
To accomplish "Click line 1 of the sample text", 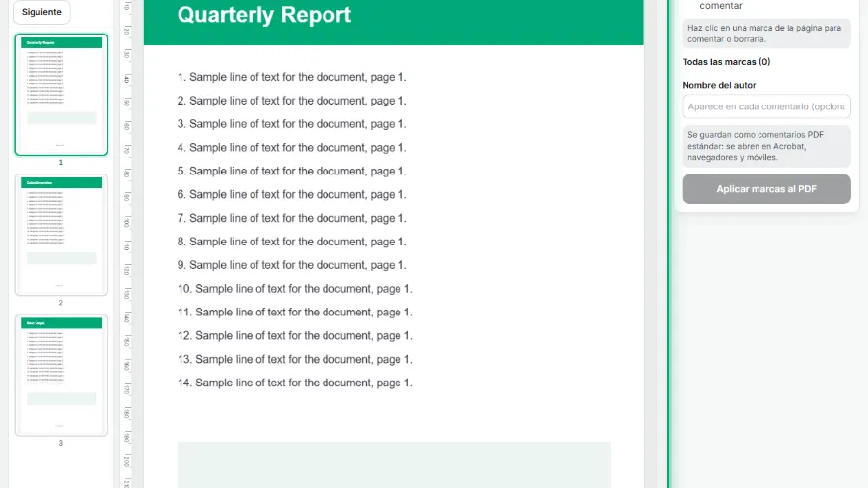I will tap(292, 77).
